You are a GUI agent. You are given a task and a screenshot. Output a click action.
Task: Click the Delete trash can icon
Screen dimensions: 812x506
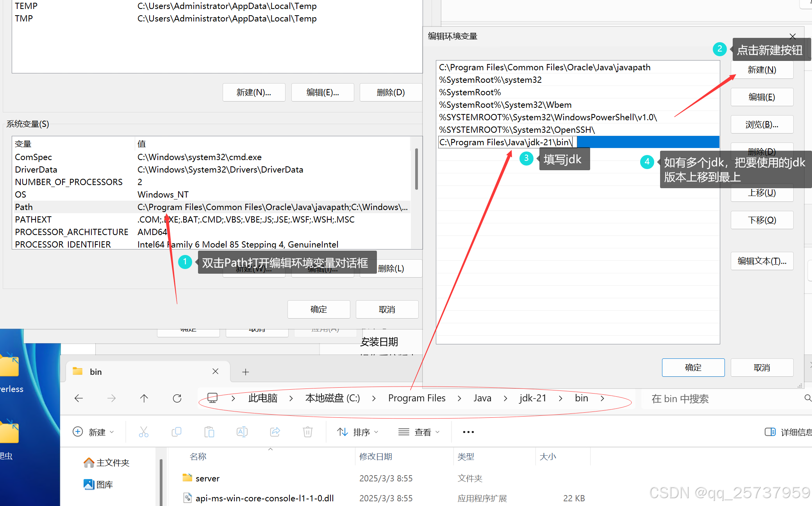point(308,432)
